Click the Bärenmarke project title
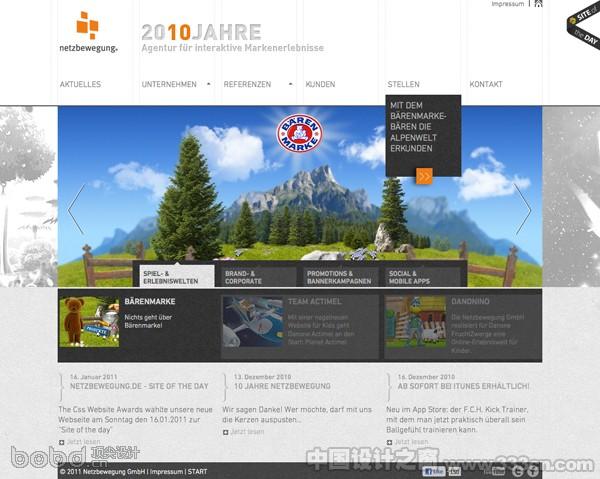Image resolution: width=600 pixels, height=479 pixels. [x=150, y=301]
